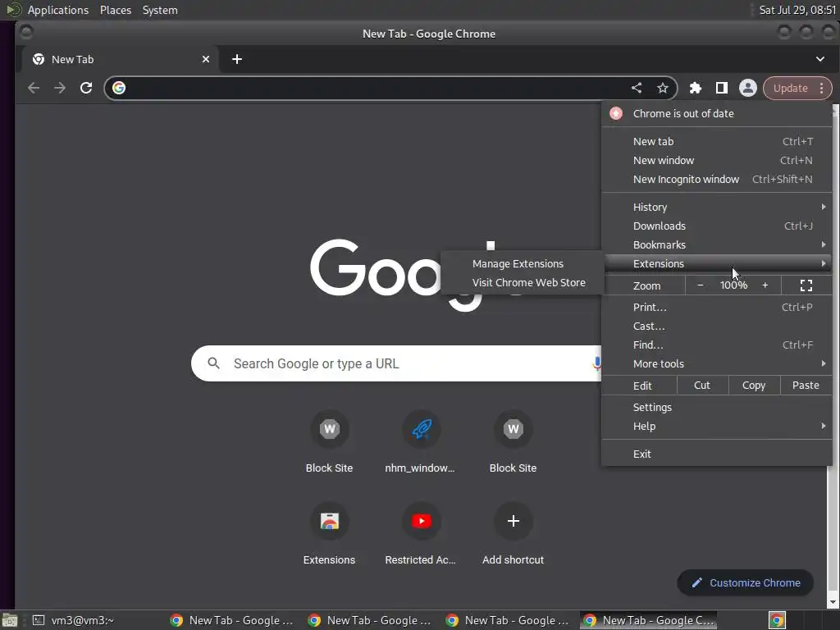Bookmark this tab with the star icon

coord(663,88)
